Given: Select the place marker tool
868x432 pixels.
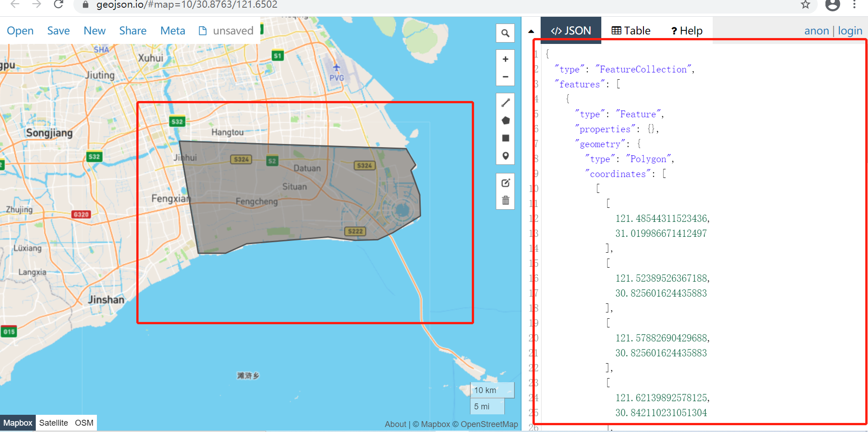Looking at the screenshot, I should pyautogui.click(x=505, y=155).
